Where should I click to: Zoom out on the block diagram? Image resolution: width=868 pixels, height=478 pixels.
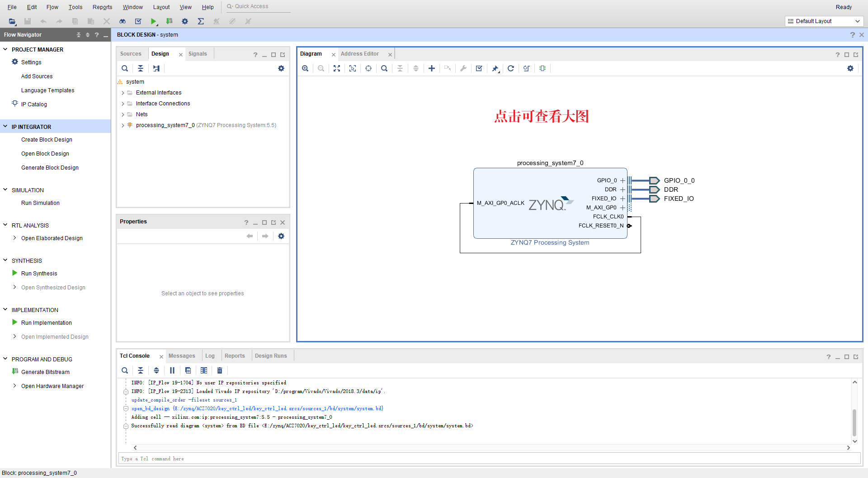point(321,68)
